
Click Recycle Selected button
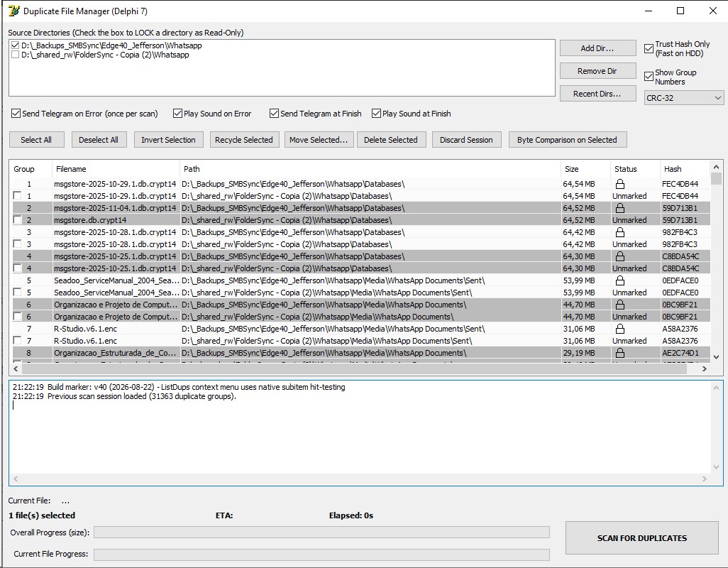(244, 140)
